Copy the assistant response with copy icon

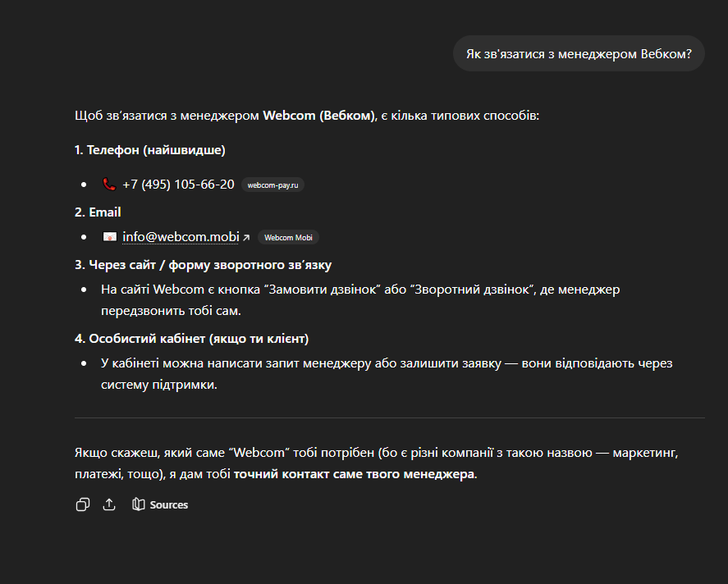(x=82, y=504)
